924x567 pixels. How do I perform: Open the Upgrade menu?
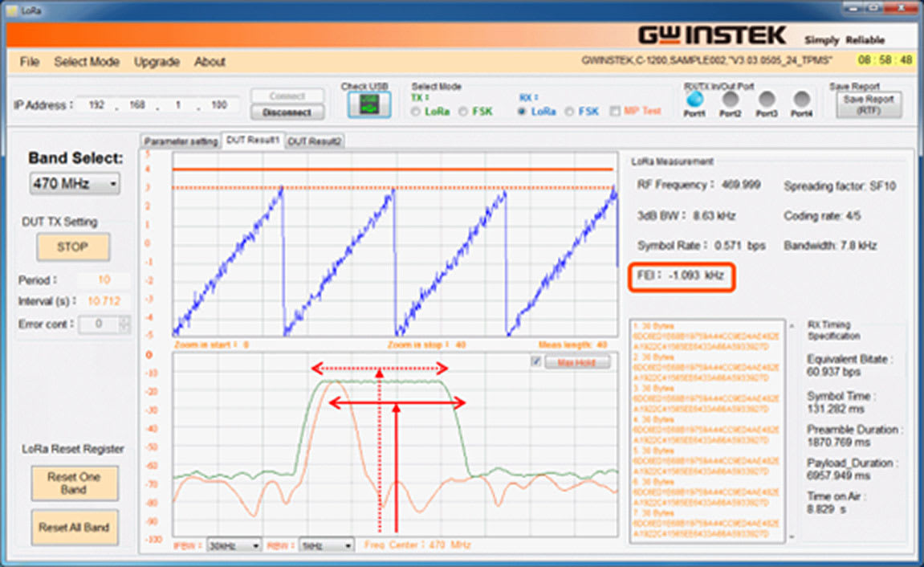157,62
